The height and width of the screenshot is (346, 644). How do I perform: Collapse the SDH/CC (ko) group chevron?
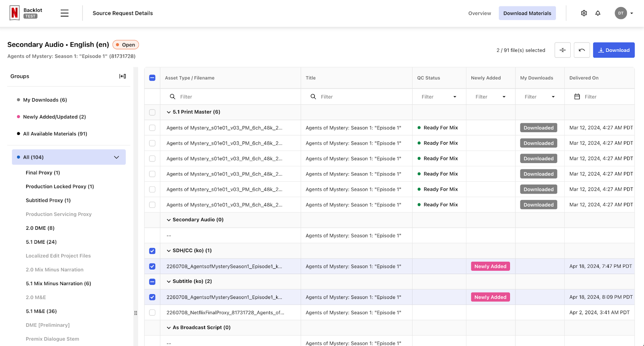pos(169,251)
